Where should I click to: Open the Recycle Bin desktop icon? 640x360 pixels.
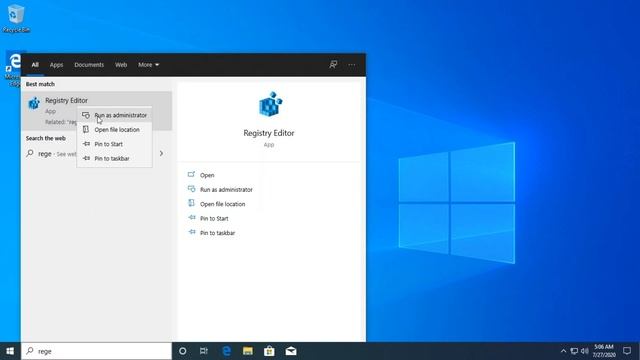click(16, 18)
